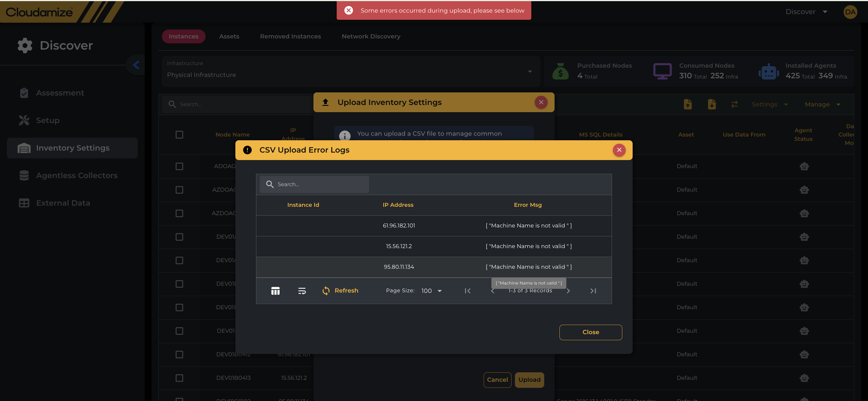Expand the Physical Infrastructure dropdown
868x401 pixels.
click(350, 71)
